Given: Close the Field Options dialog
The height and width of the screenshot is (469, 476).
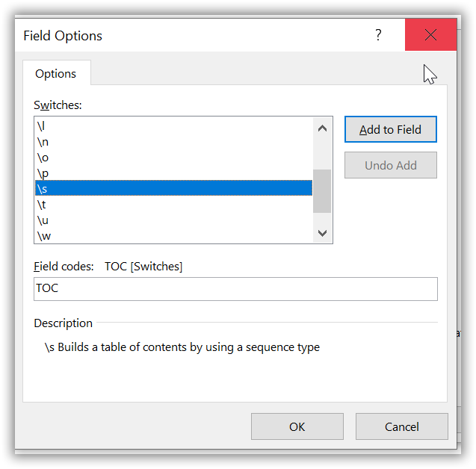Looking at the screenshot, I should (x=430, y=35).
